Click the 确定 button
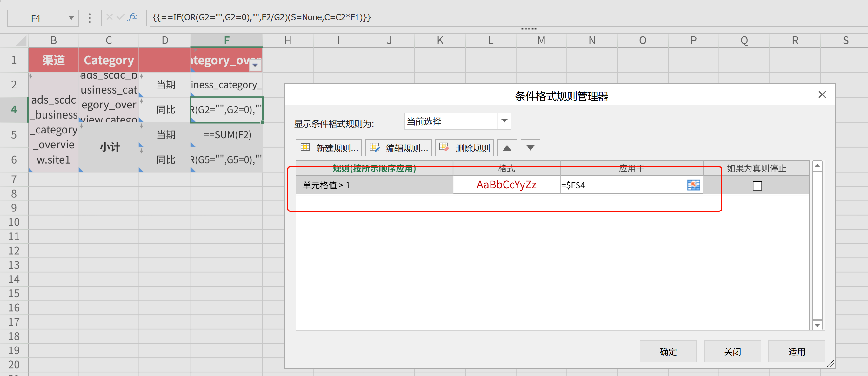 pyautogui.click(x=668, y=351)
